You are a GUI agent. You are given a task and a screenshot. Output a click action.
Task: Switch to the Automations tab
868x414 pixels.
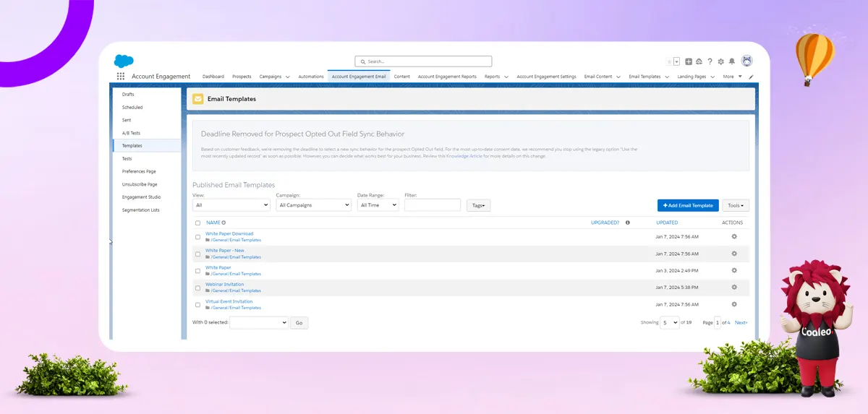311,77
